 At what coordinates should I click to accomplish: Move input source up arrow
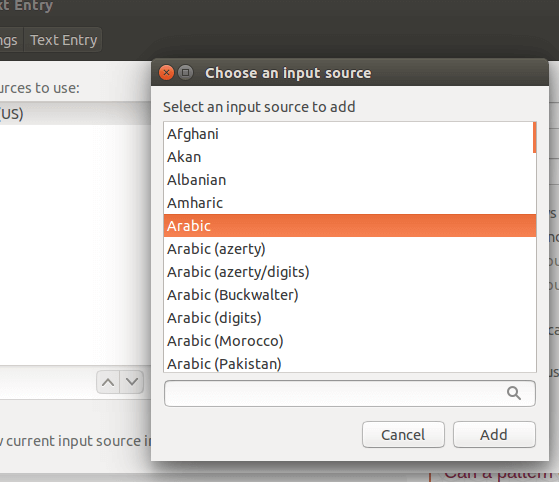[108, 382]
